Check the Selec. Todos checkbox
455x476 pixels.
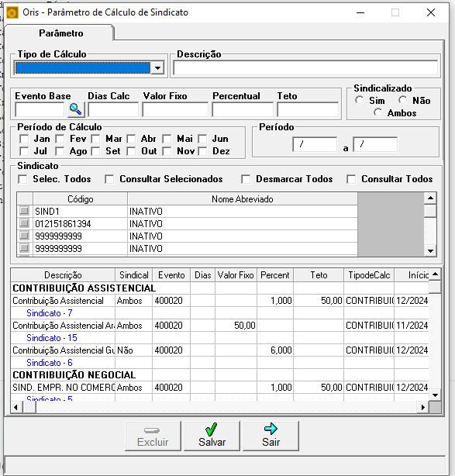tap(22, 179)
